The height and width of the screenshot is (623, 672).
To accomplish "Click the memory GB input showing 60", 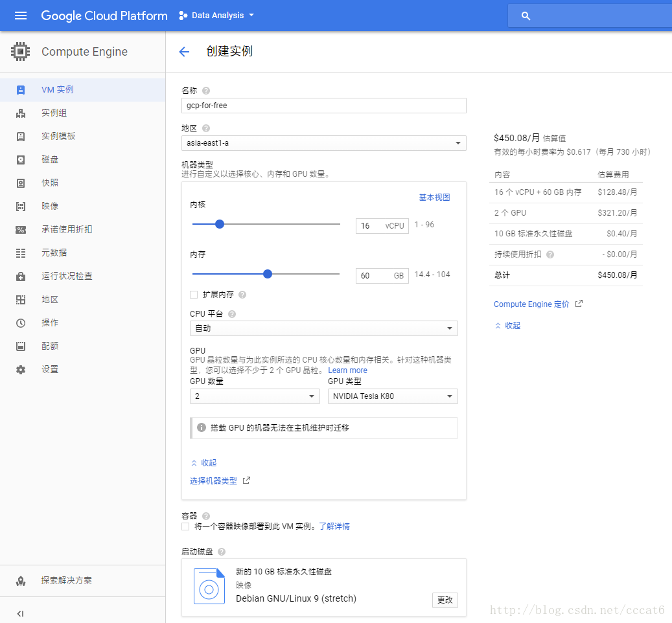I will [382, 276].
